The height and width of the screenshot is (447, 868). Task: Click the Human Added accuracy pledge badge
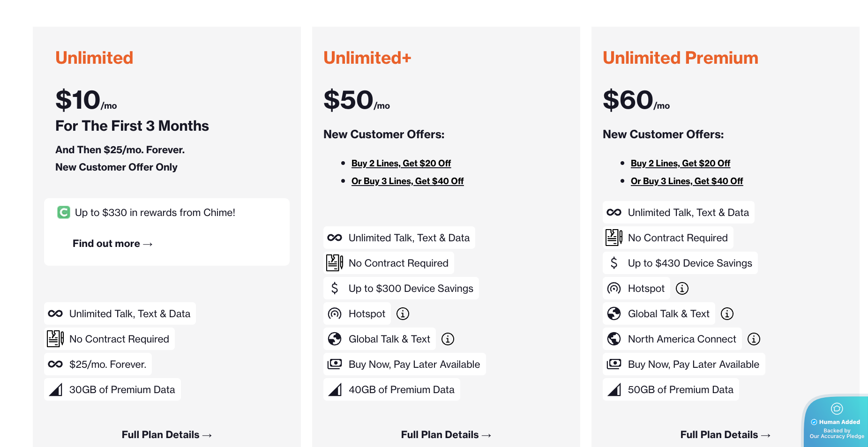click(x=837, y=422)
